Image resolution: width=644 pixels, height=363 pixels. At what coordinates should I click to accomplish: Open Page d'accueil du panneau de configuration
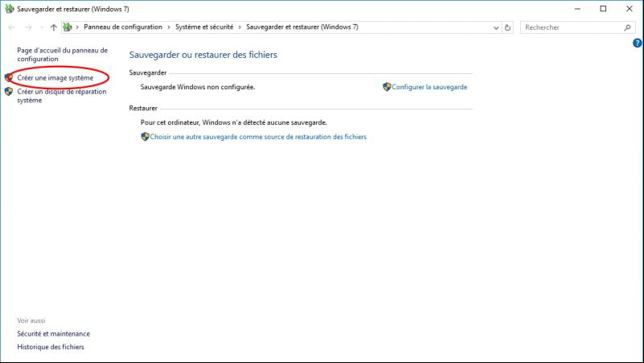(x=62, y=54)
